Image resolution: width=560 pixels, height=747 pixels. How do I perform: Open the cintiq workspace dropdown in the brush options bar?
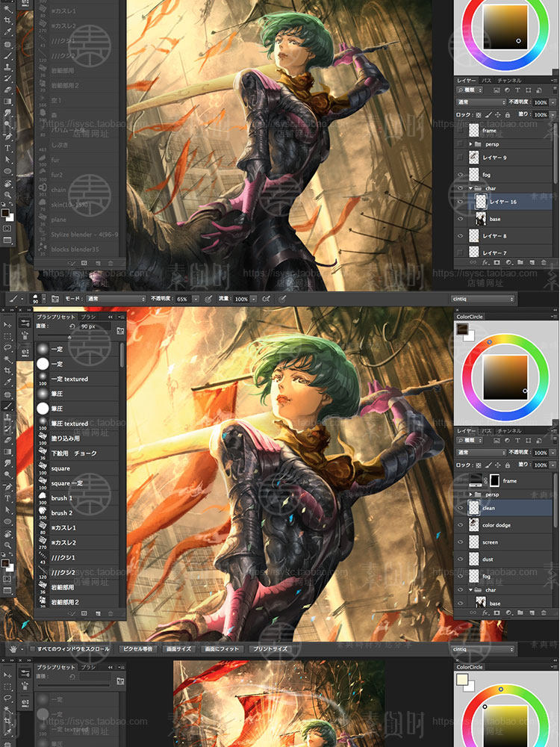click(483, 299)
